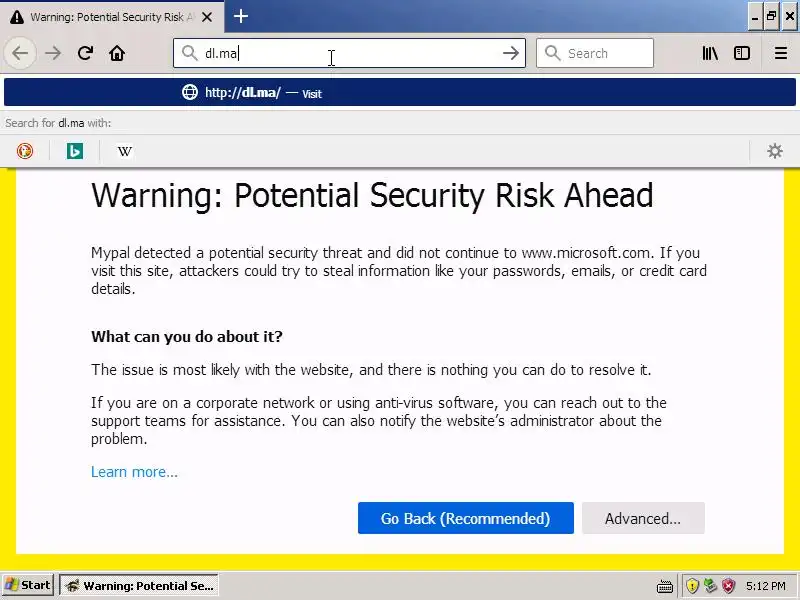Viewport: 800px width, 600px height.
Task: Click Go Back (Recommended) button
Action: click(466, 518)
